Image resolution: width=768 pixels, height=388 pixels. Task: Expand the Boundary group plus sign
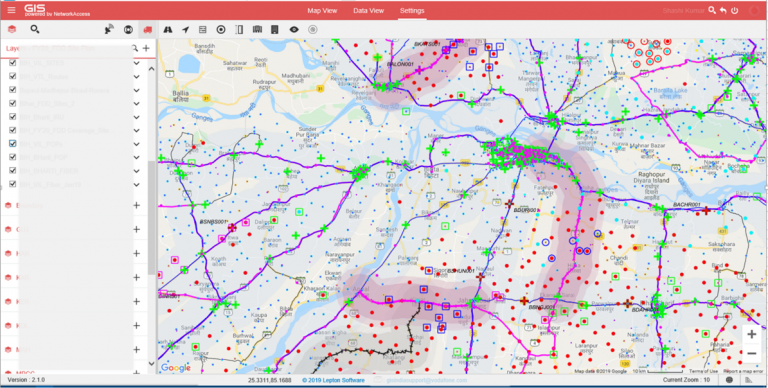pos(137,206)
